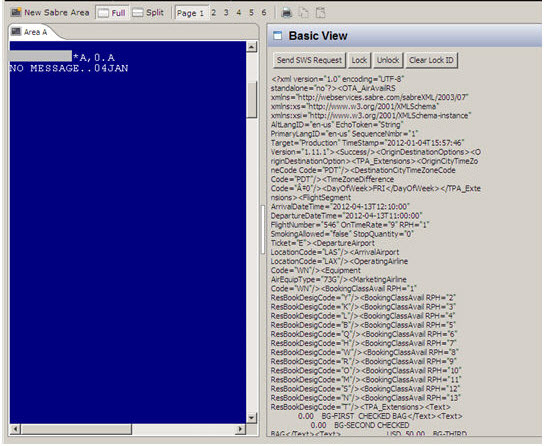Click horizontal scrollbar right arrow
This screenshot has width=544, height=446.
pos(240,429)
